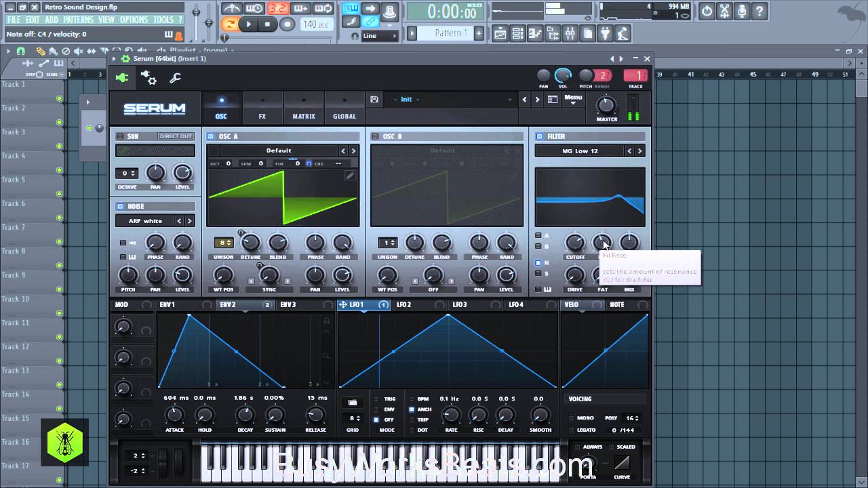Enable LFO TRIG mode checkbox
868x488 pixels.
376,399
